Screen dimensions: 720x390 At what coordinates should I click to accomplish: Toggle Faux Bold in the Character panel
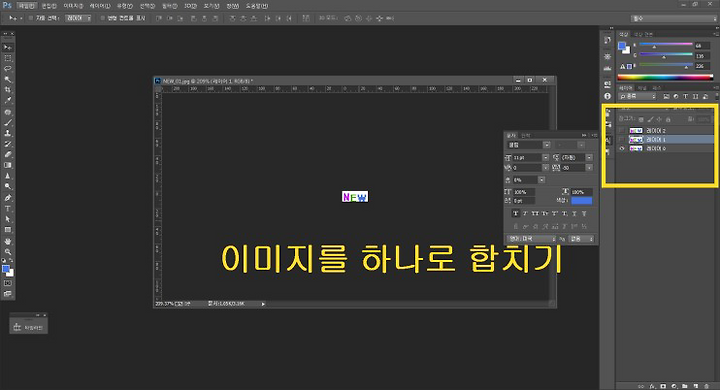[515, 214]
